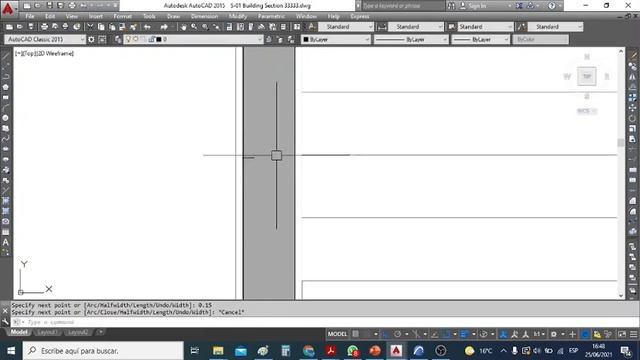Click the command line input field

(324, 322)
